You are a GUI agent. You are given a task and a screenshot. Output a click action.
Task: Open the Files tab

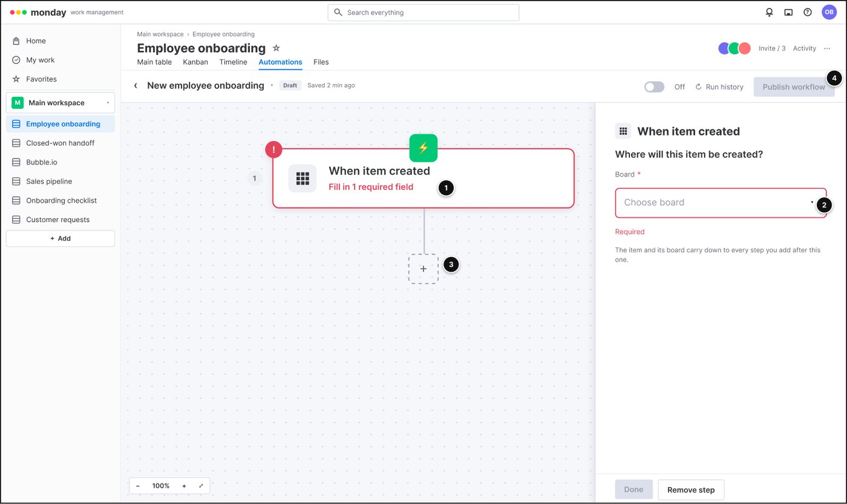coord(321,62)
